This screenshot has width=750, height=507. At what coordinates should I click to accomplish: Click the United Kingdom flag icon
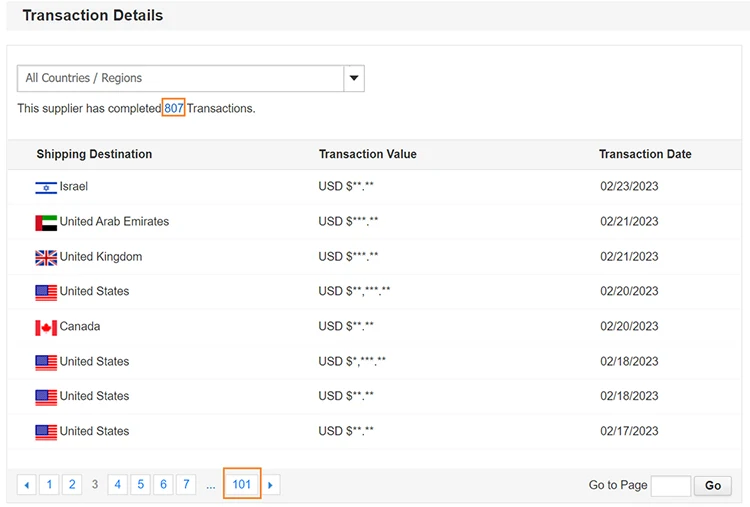(46, 257)
